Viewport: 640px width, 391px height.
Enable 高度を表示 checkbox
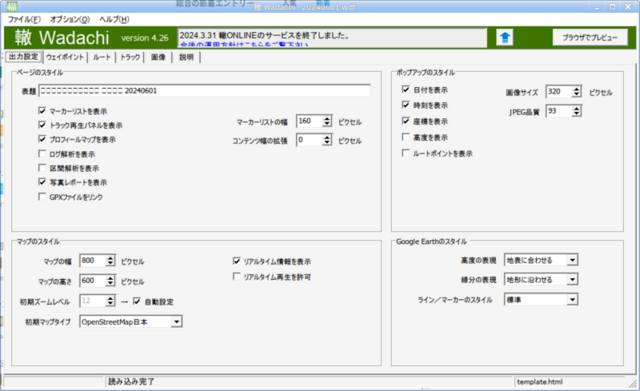(405, 137)
